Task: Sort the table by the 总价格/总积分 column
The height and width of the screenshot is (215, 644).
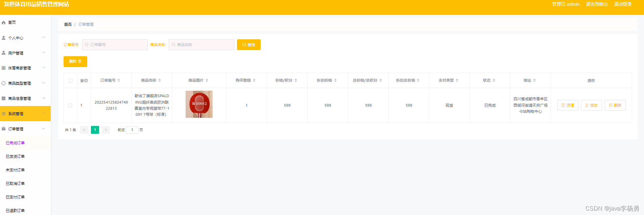Action: [x=381, y=81]
